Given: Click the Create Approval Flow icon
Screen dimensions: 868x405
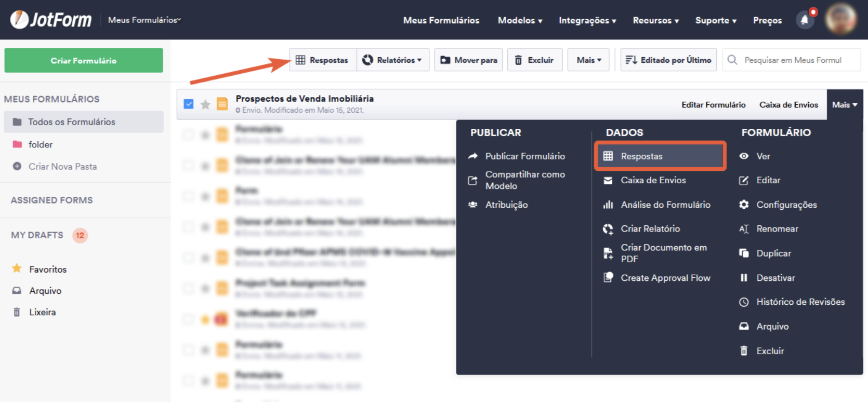Looking at the screenshot, I should click(608, 277).
